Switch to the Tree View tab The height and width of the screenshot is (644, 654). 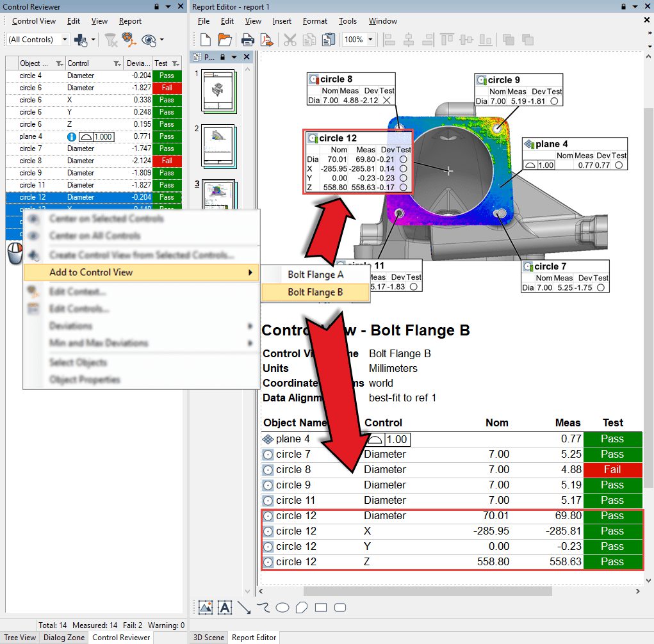[20, 638]
